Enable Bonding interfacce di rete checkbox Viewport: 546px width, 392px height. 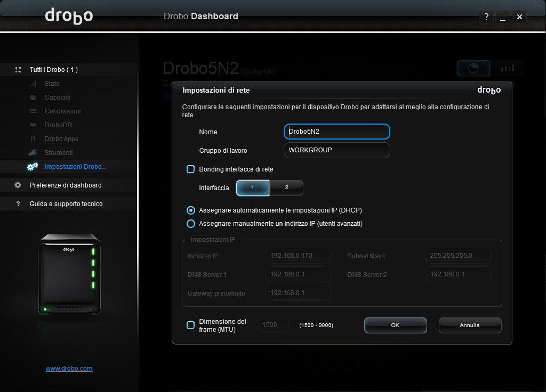[190, 169]
